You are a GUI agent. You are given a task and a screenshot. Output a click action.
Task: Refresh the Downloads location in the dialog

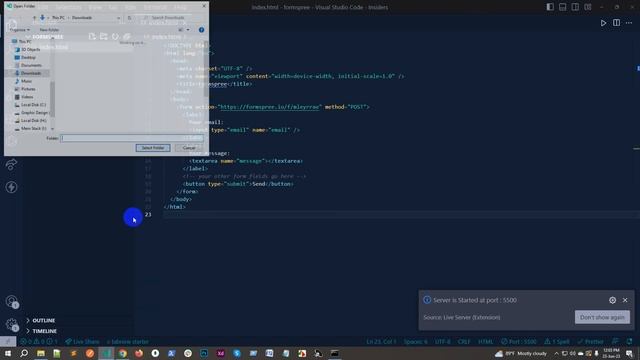click(x=129, y=18)
